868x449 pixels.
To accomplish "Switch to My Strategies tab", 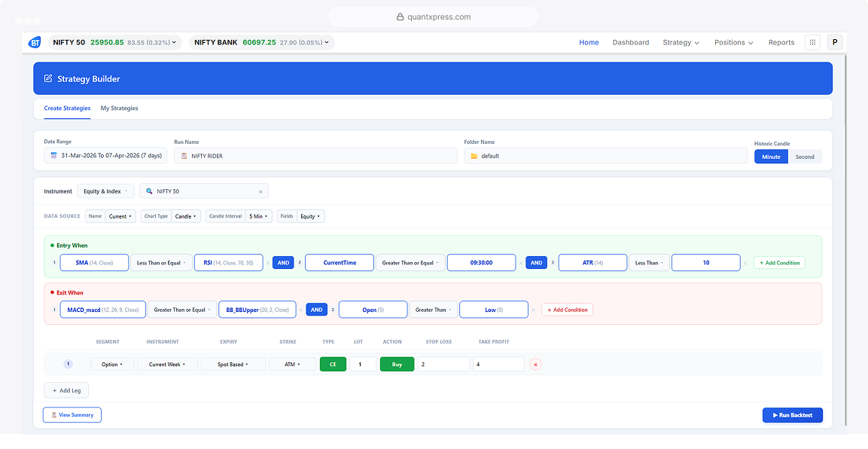I will [120, 108].
